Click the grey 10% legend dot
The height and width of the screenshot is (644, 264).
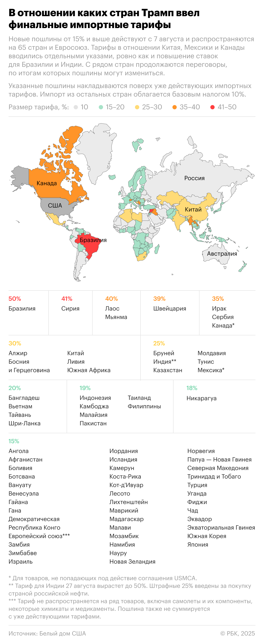(76, 107)
